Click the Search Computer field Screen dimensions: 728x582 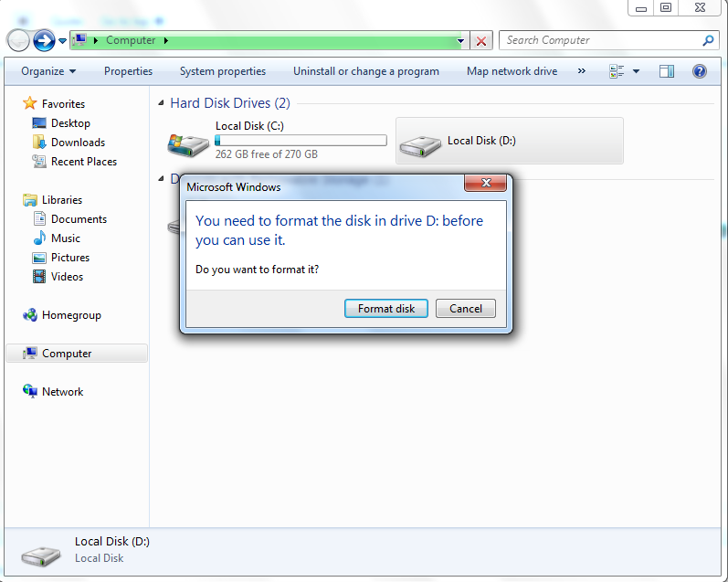[x=602, y=40]
